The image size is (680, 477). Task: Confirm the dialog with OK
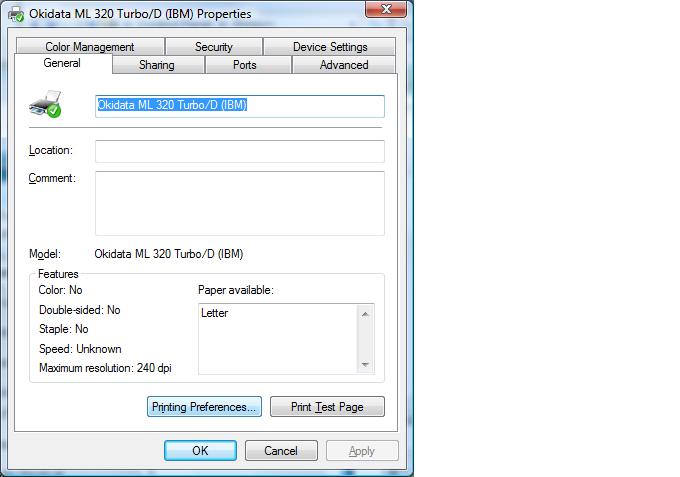(x=200, y=451)
